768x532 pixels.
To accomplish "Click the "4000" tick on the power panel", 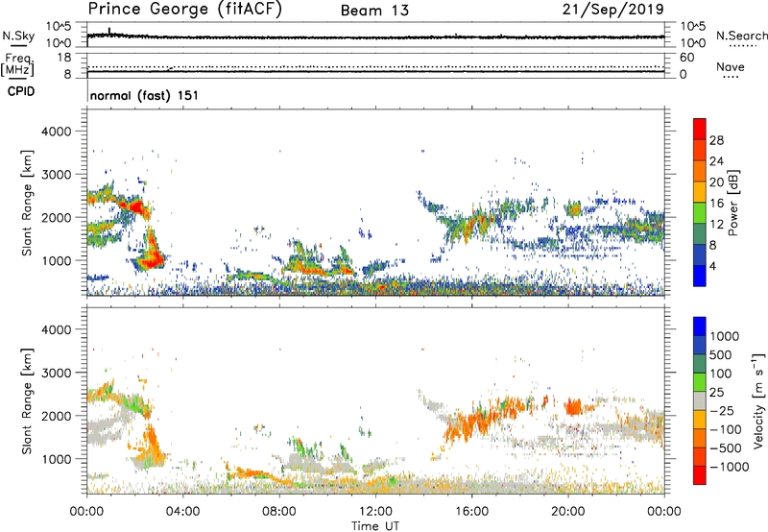I will click(x=57, y=132).
